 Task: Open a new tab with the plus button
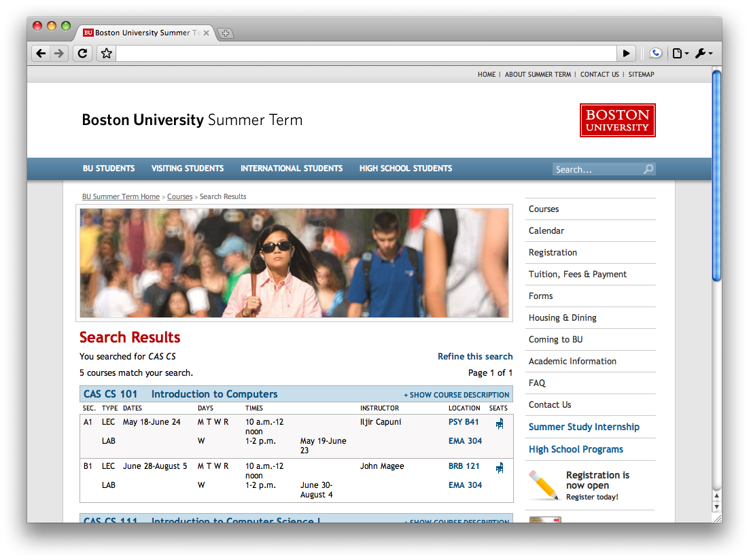(226, 33)
